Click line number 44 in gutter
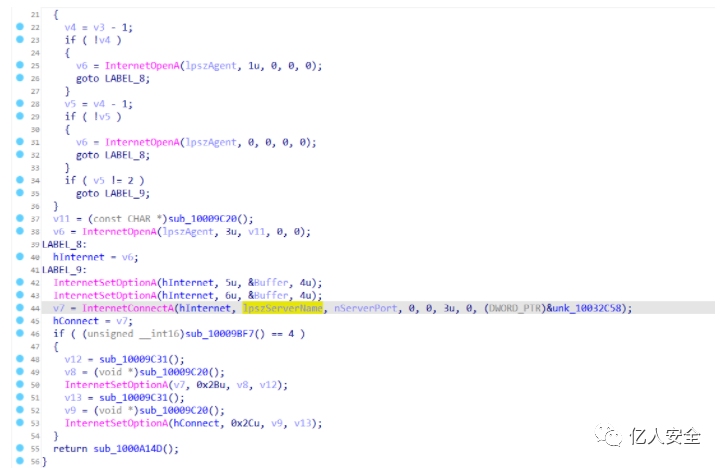 coord(35,308)
